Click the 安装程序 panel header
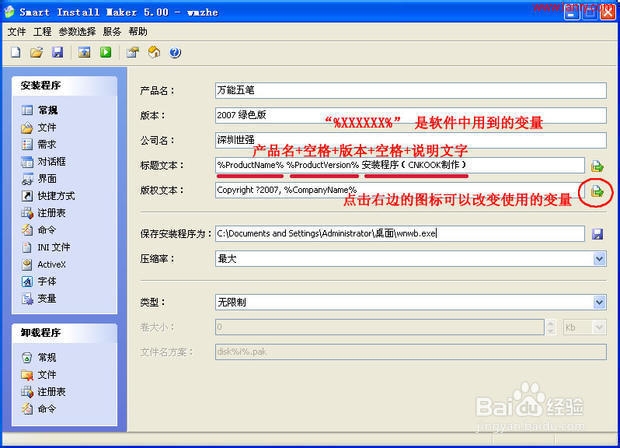 coord(64,85)
